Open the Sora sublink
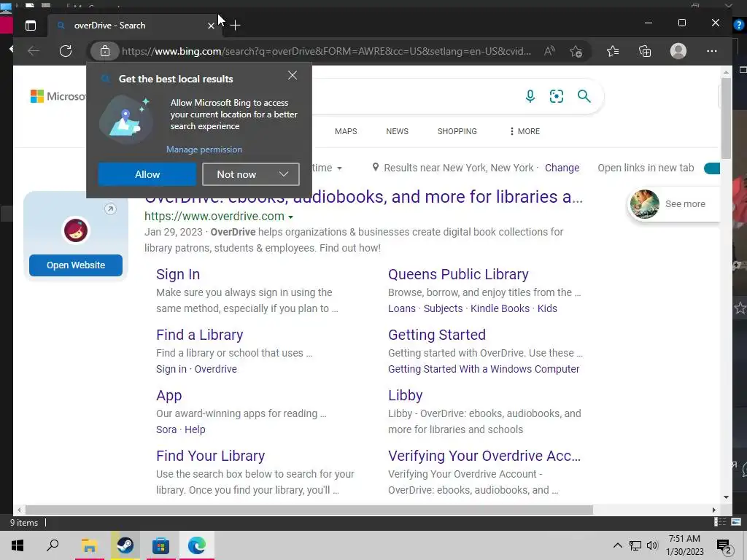This screenshot has height=560, width=747. click(166, 429)
